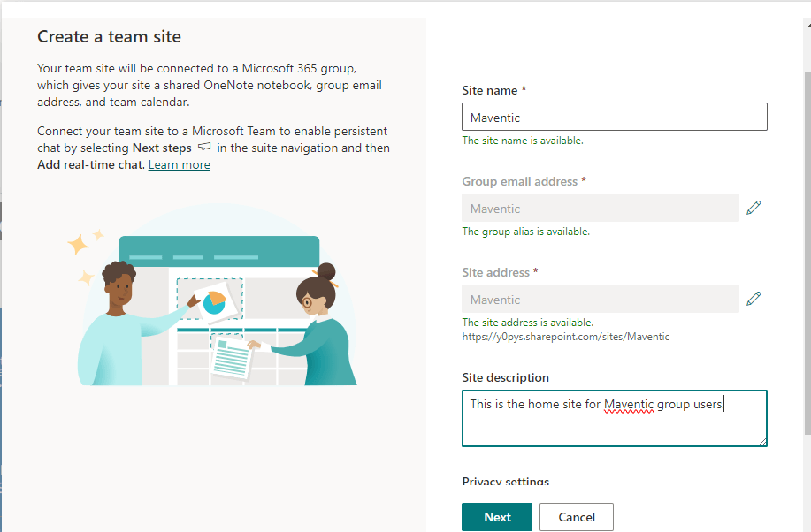The width and height of the screenshot is (811, 532).
Task: Click inside the Site name field
Action: pyautogui.click(x=614, y=116)
